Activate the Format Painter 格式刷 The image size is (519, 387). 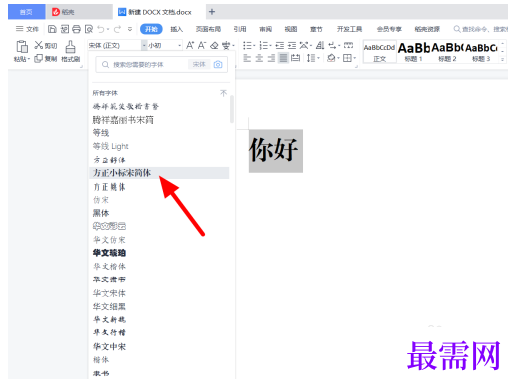[x=70, y=51]
